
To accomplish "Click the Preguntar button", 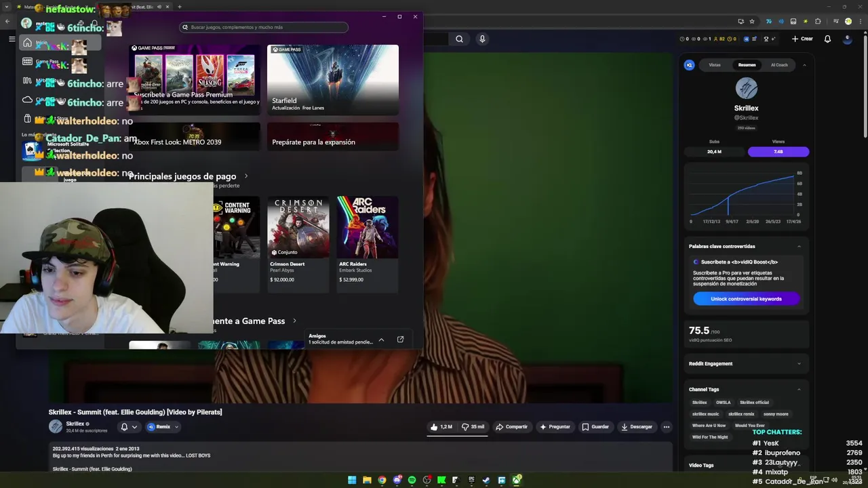I will [x=555, y=427].
